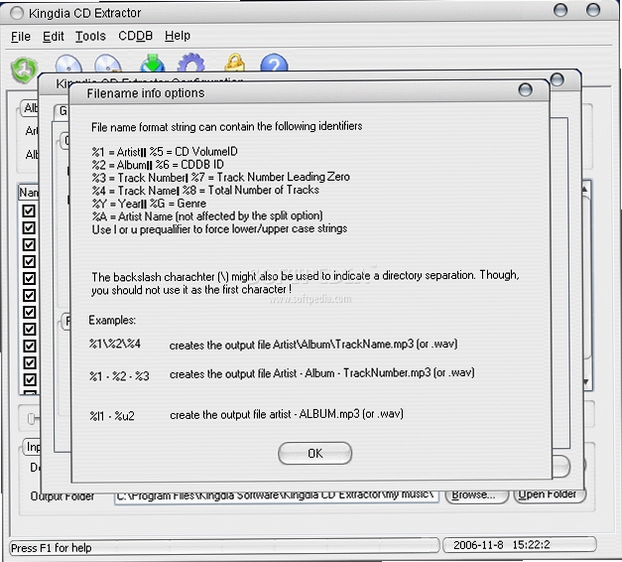Click the '%1 - %2 - %3' example string
This screenshot has height=562, width=622.
coord(119,376)
